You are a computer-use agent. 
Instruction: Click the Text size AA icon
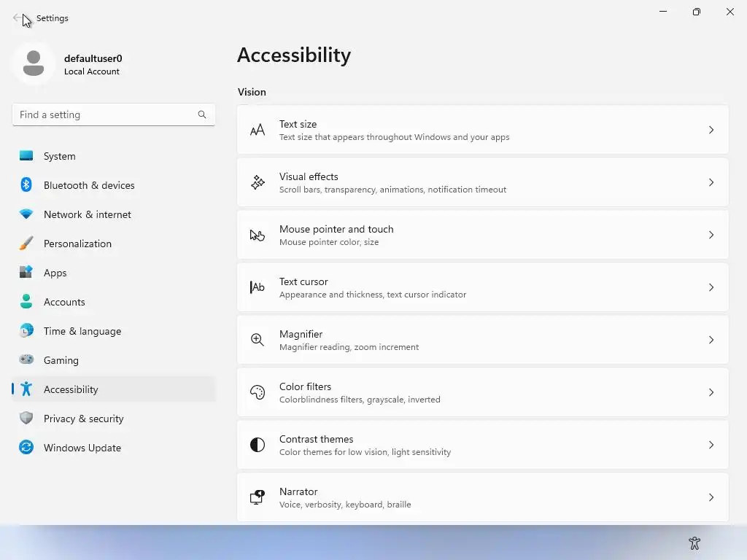pyautogui.click(x=258, y=131)
